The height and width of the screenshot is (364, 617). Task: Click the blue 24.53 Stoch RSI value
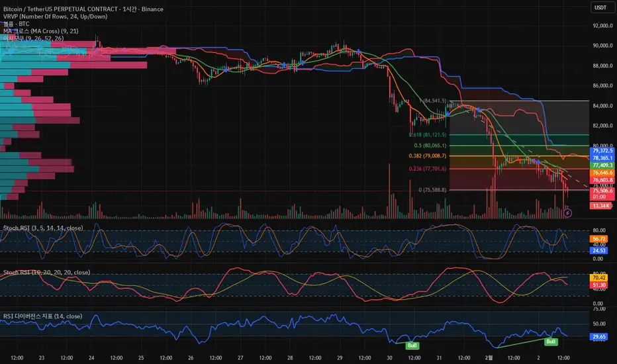point(598,251)
